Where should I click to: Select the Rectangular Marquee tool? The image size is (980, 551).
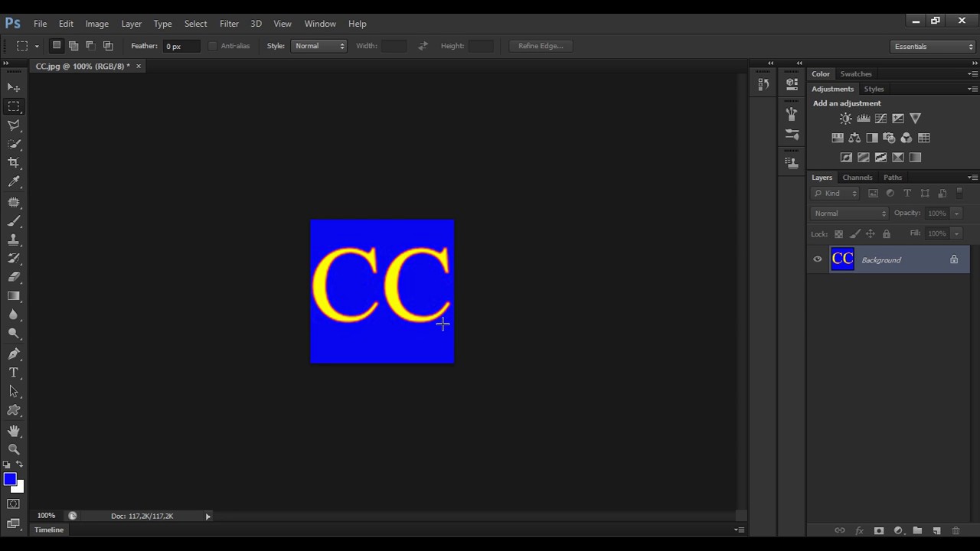14,107
